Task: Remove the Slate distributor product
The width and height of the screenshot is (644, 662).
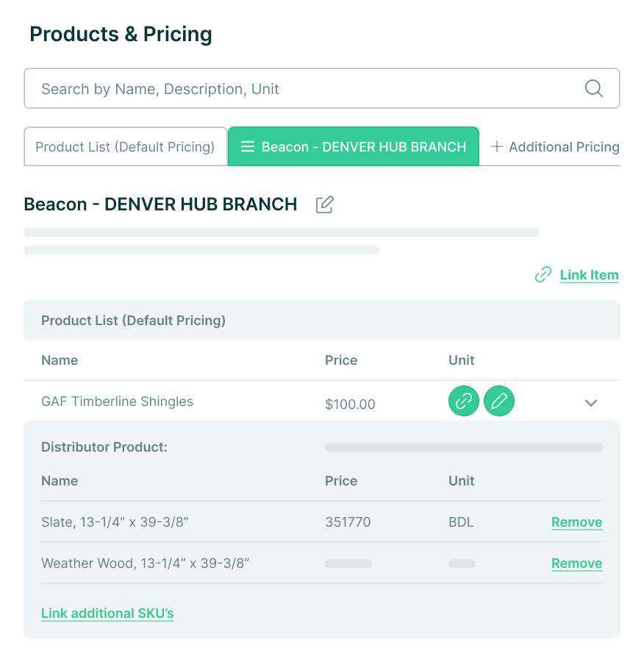Action: click(x=577, y=522)
